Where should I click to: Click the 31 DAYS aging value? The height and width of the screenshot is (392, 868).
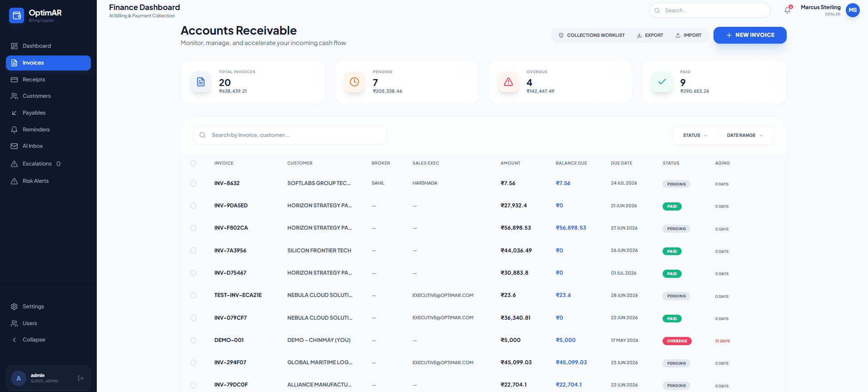722,341
